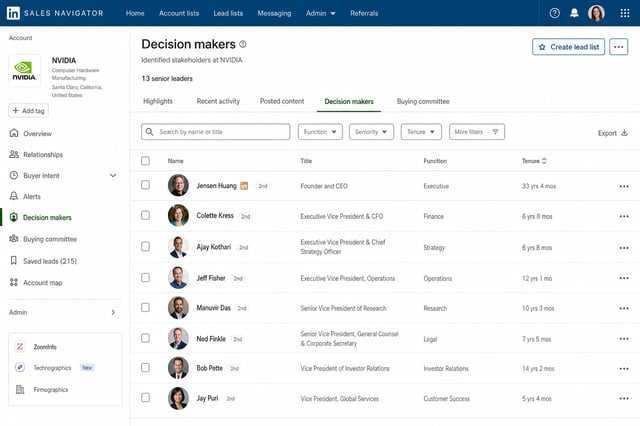The height and width of the screenshot is (426, 640).
Task: Click the ZoomInfo integration icon
Action: 20,346
